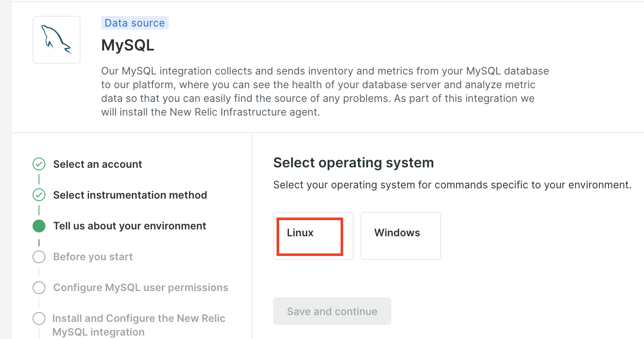
Task: Open the 'Select instrumentation method' step
Action: point(130,195)
